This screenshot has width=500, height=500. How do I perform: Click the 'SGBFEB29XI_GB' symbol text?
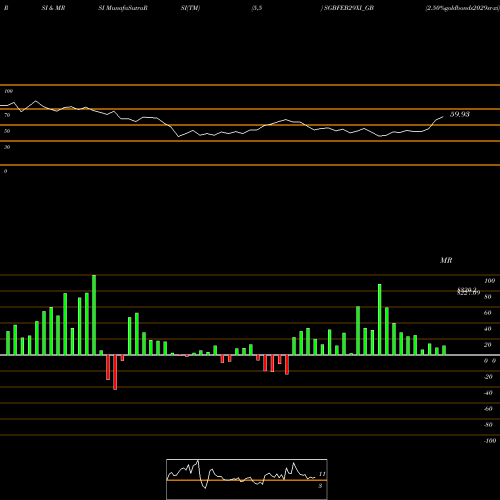coord(349,8)
